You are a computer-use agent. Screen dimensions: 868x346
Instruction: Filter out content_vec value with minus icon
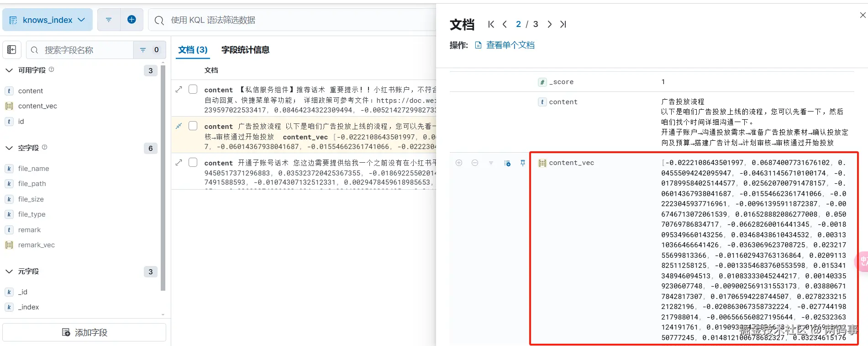tap(475, 163)
